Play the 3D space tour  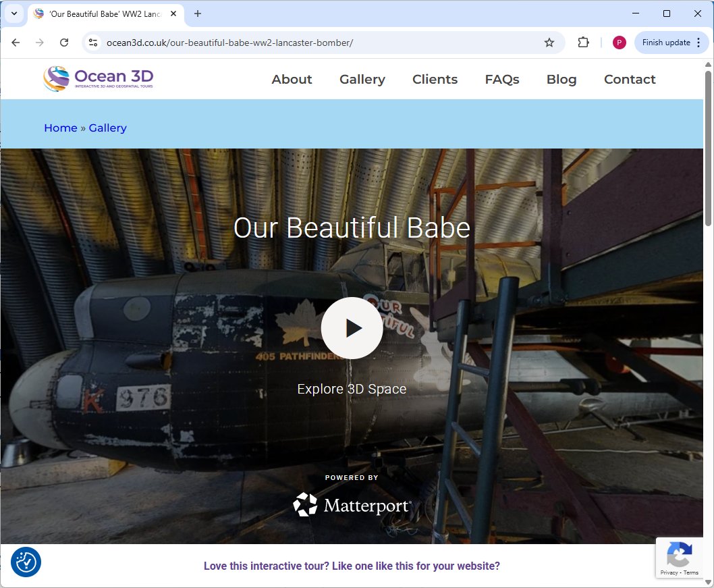[x=352, y=328]
